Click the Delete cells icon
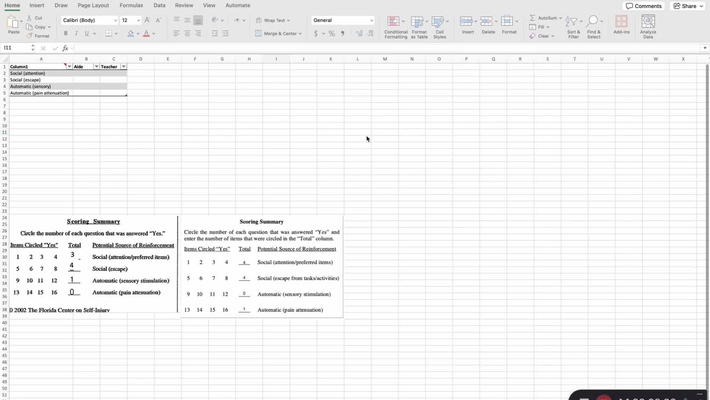710x400 pixels. [x=486, y=21]
